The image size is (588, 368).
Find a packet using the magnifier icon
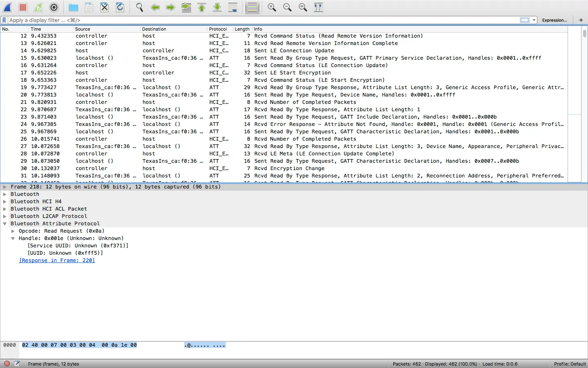pos(139,7)
